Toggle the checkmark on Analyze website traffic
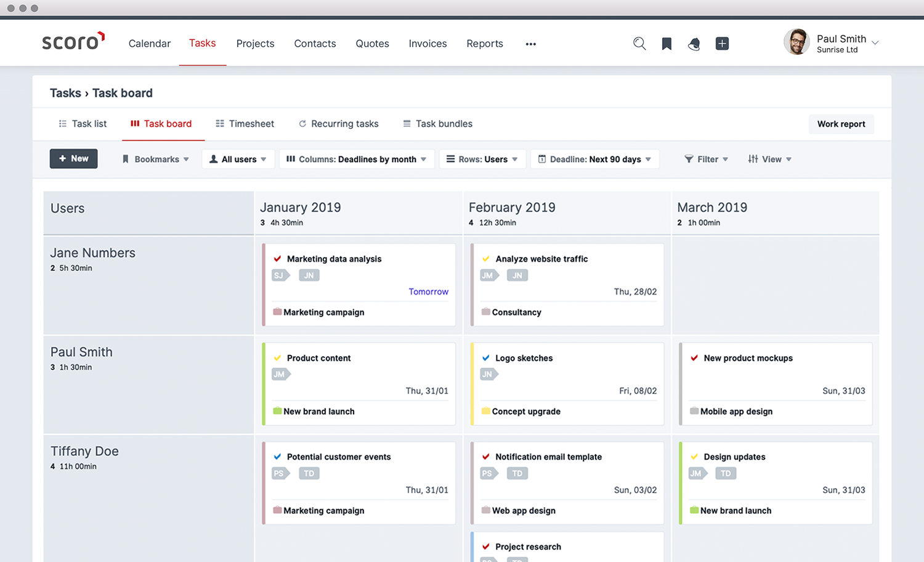 [x=486, y=259]
